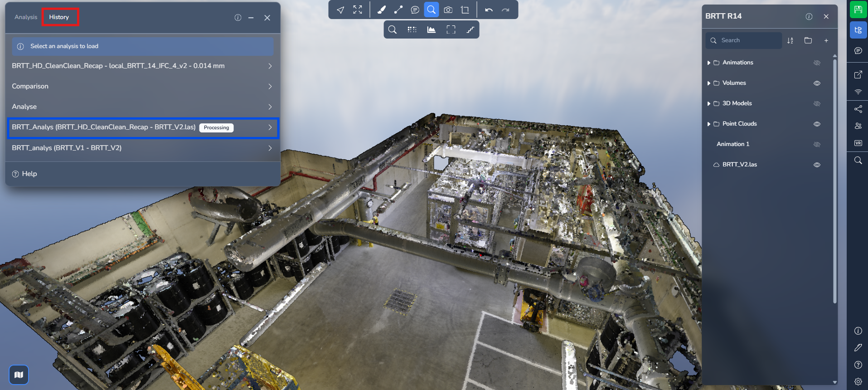
Task: Open the Comparison history entry
Action: coord(142,86)
